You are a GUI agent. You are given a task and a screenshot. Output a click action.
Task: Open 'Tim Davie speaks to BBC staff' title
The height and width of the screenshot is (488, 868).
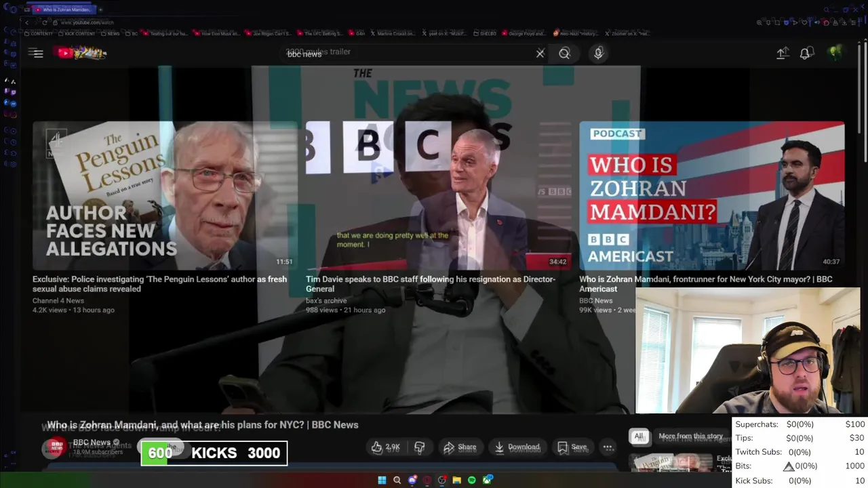click(431, 284)
